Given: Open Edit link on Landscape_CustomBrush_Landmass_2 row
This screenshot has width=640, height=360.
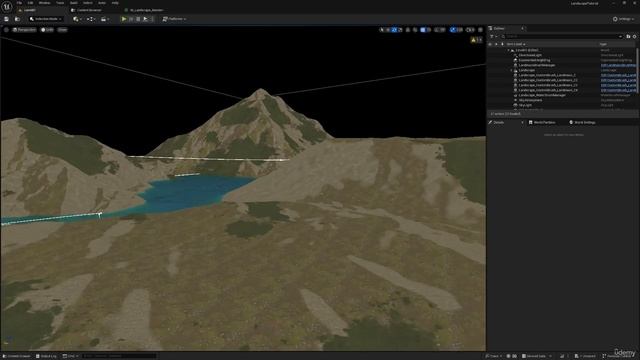Looking at the screenshot, I should 618,75.
